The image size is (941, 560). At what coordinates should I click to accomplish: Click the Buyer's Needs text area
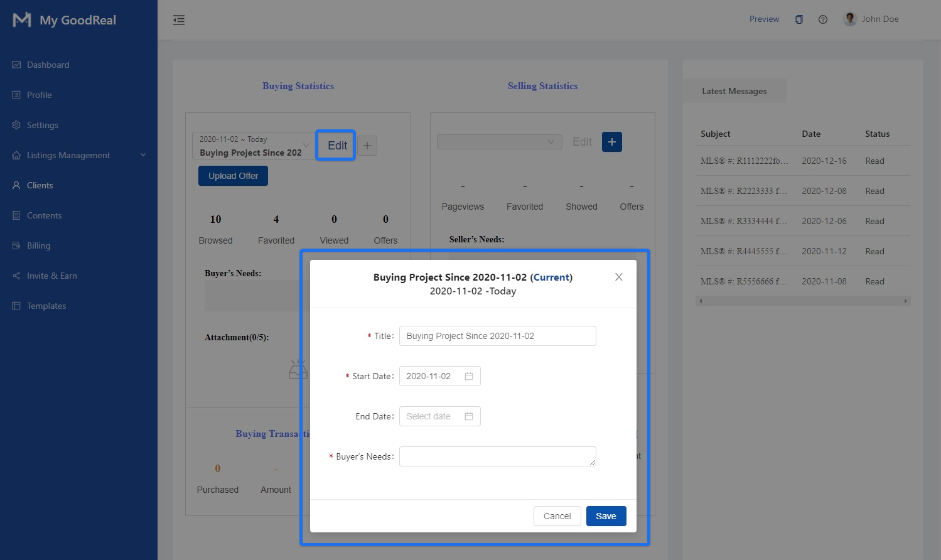point(497,456)
